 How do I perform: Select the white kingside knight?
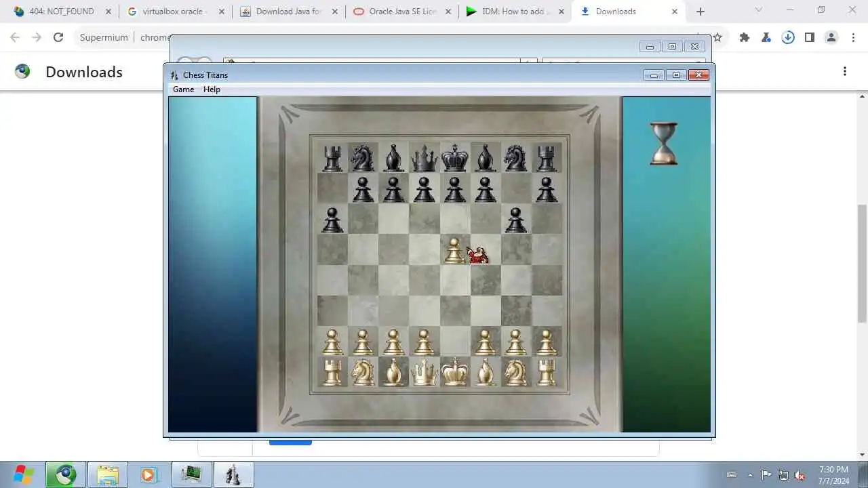pyautogui.click(x=516, y=372)
